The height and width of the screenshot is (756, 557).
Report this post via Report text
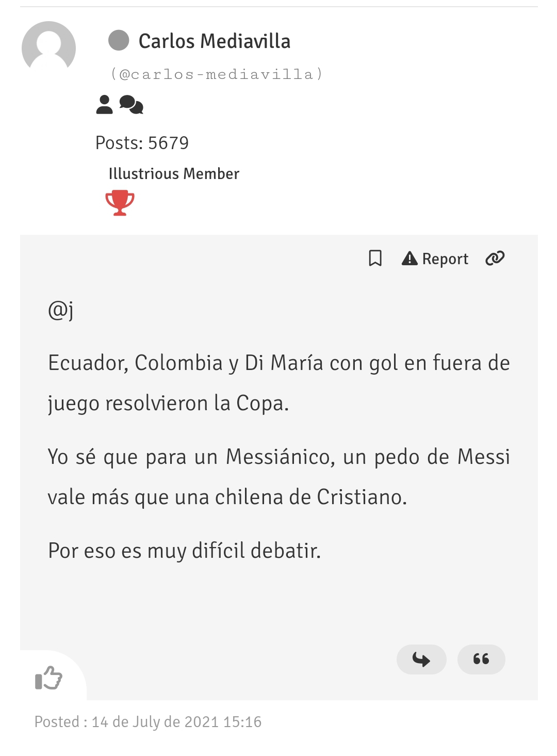point(445,259)
